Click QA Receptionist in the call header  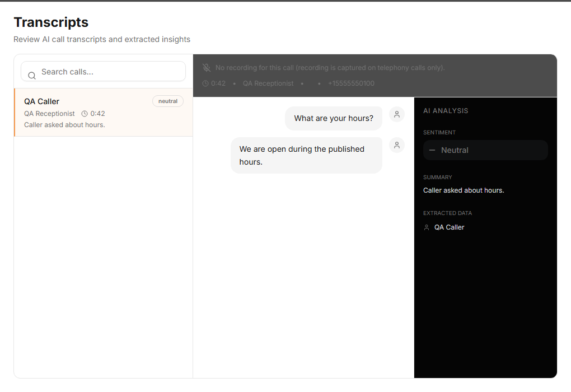268,83
